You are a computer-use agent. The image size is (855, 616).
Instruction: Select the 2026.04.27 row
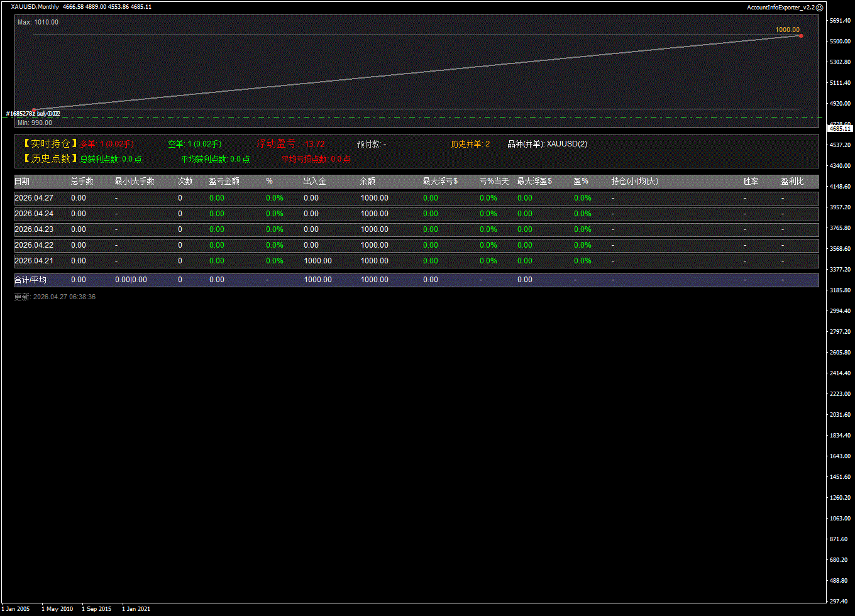tap(416, 198)
